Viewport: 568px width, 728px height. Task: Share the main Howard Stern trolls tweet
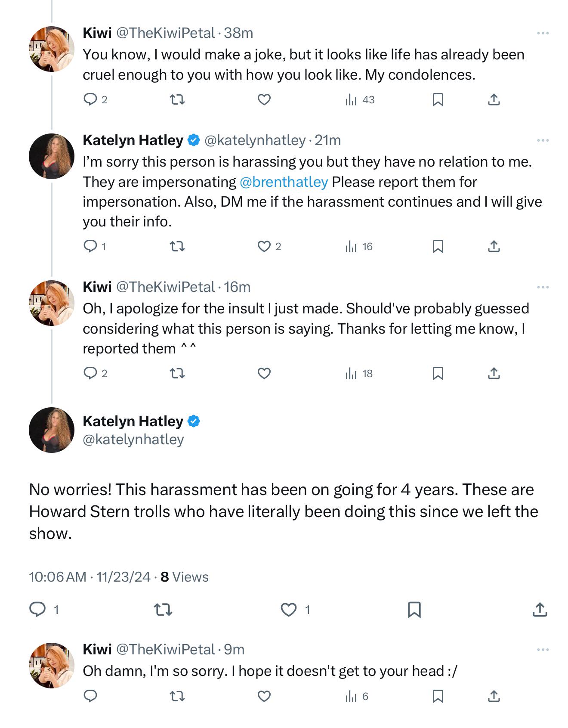[540, 610]
